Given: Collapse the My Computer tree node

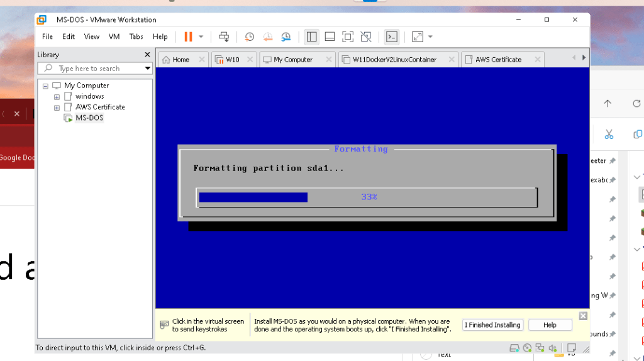Looking at the screenshot, I should (45, 86).
